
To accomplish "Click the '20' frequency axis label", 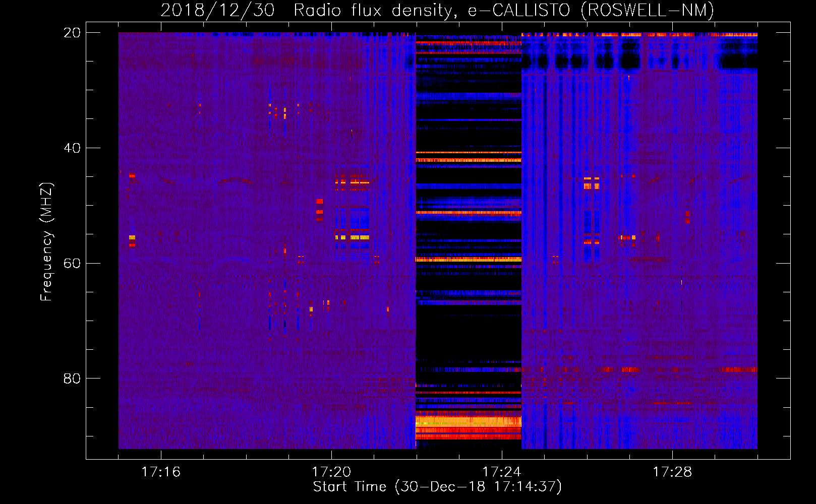I will coord(72,33).
